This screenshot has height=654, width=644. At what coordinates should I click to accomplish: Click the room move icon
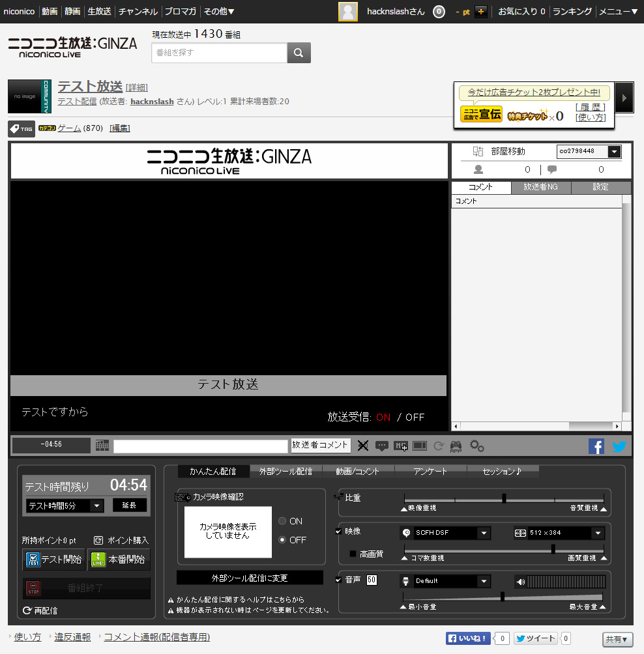click(x=478, y=151)
